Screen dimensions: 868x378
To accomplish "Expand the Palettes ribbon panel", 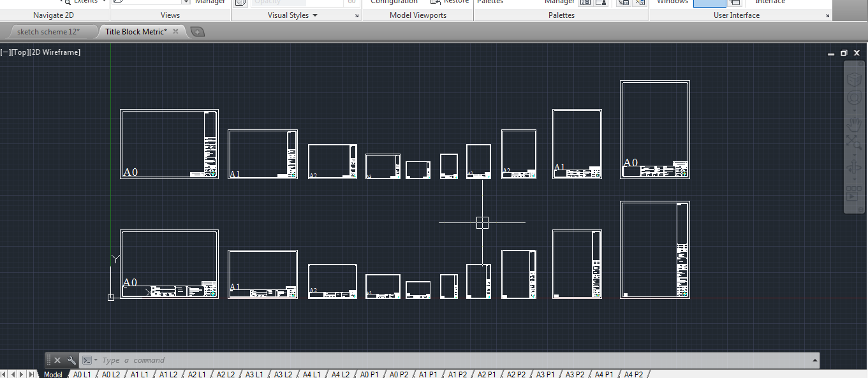I will click(561, 15).
